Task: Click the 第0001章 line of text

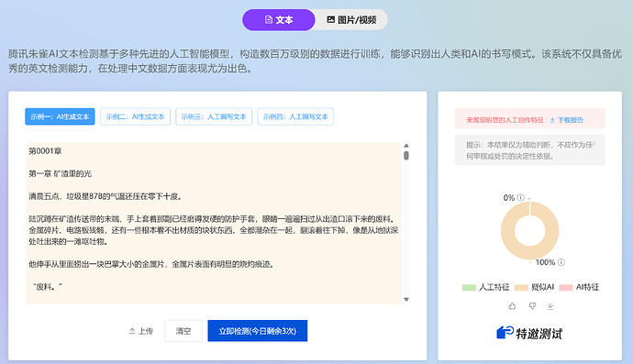Action: (x=45, y=151)
